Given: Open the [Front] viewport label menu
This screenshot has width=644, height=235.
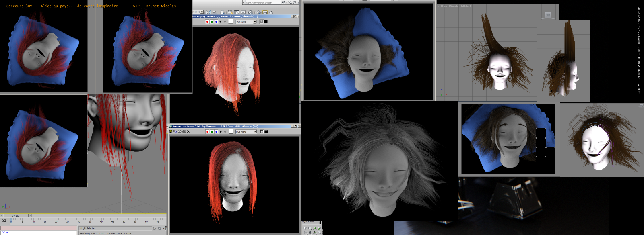Looking at the screenshot, I should tap(445, 6).
